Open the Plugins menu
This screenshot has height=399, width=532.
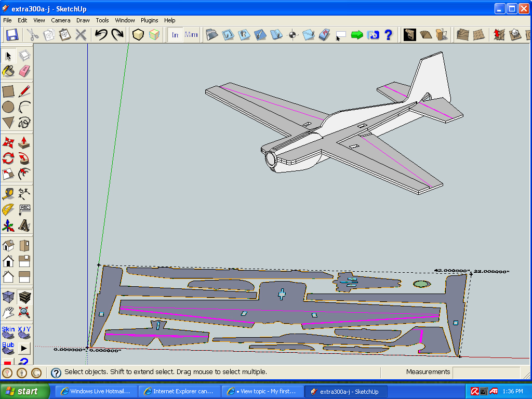pos(150,20)
